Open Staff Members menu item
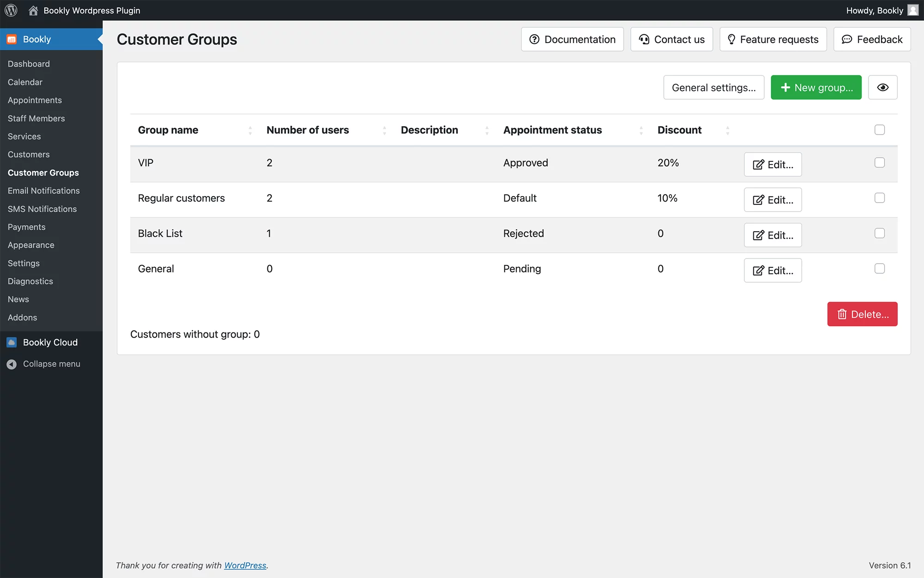 pos(36,118)
